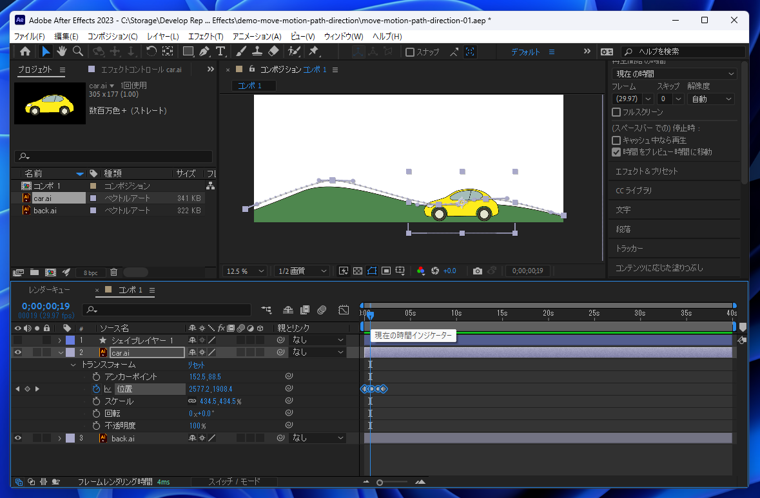
Task: Click the デフォルト workspace label
Action: [525, 52]
